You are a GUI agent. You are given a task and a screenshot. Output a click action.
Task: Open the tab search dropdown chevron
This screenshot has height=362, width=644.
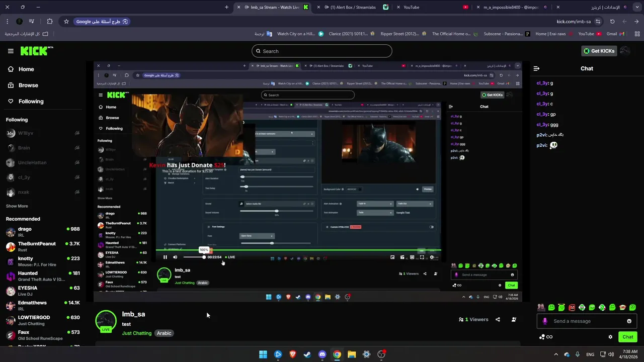637,7
